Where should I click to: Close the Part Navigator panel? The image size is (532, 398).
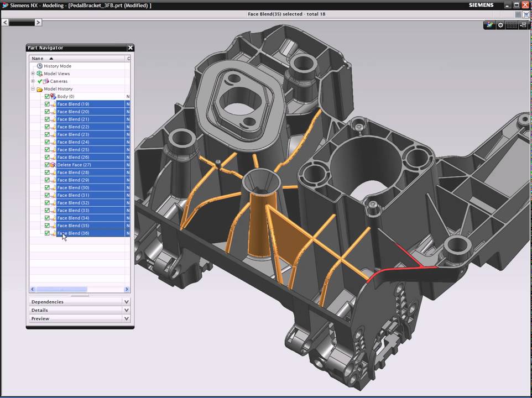point(130,48)
